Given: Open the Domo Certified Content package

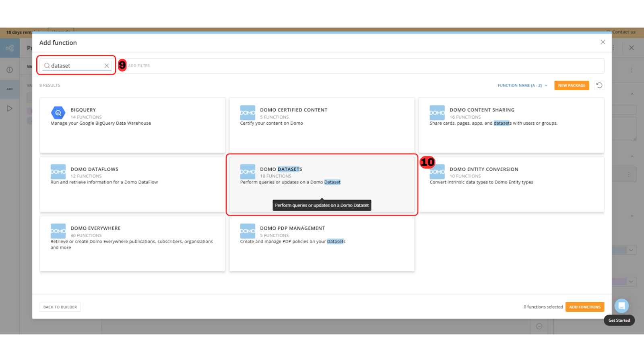Looking at the screenshot, I should [x=322, y=125].
